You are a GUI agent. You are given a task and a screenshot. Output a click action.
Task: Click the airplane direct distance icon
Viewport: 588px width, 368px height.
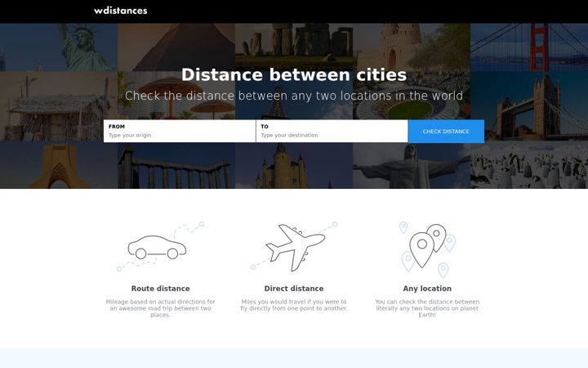point(294,246)
